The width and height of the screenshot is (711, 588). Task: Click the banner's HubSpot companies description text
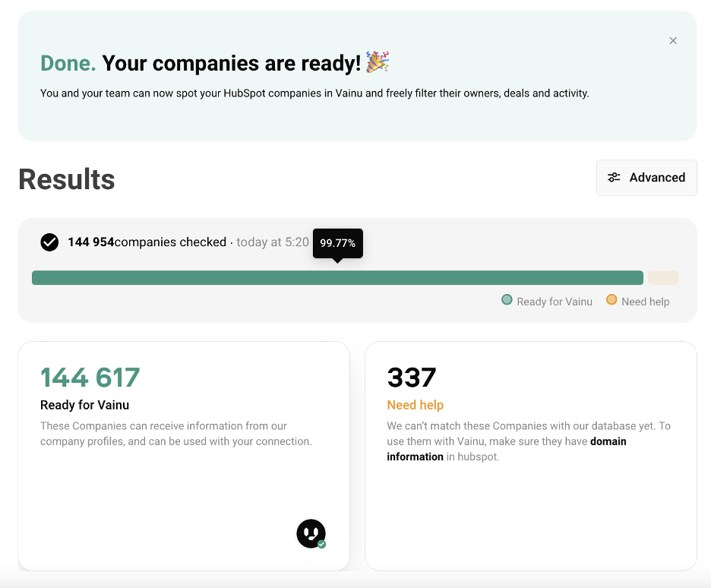click(x=314, y=93)
